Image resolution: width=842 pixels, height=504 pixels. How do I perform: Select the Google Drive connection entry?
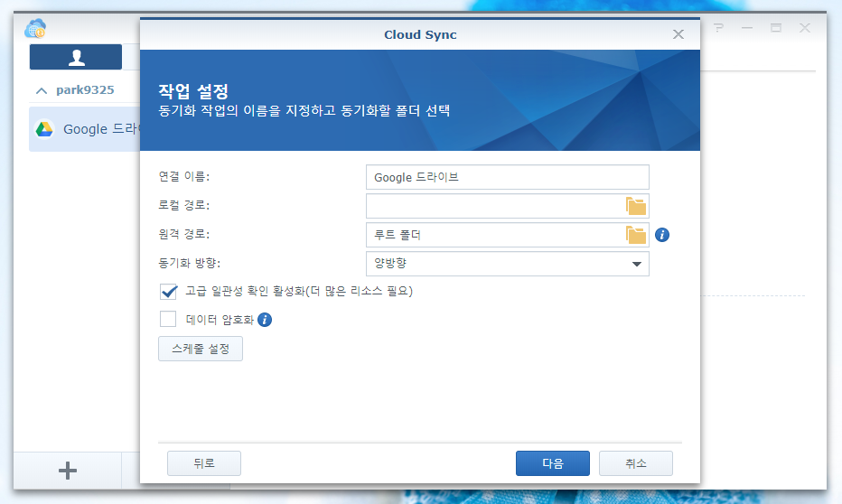[86, 129]
